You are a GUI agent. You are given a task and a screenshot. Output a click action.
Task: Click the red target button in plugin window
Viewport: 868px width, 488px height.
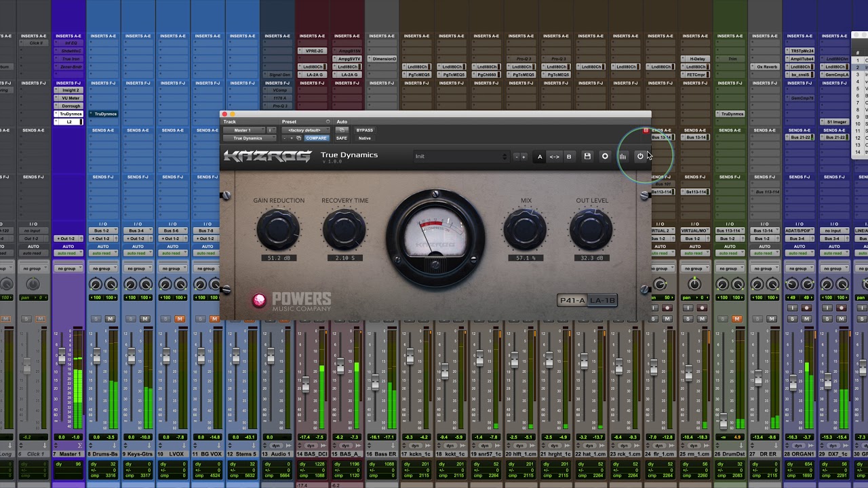pos(646,130)
